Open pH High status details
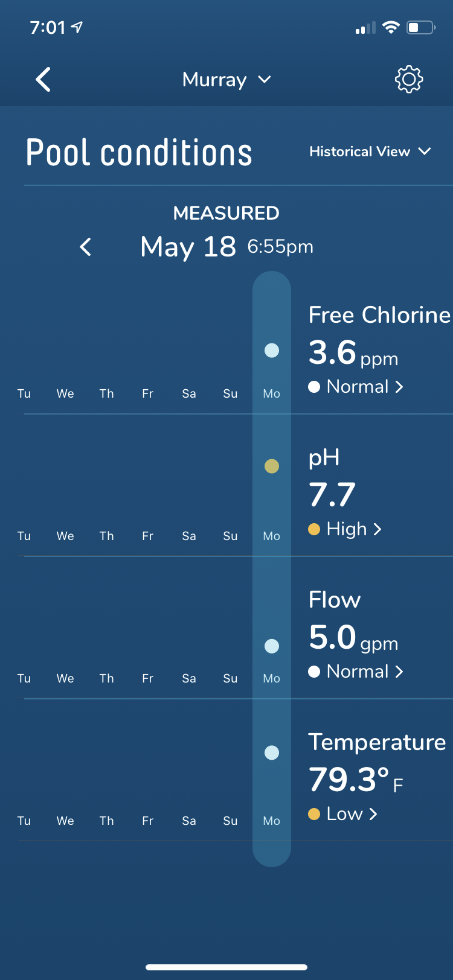The image size is (453, 980). [x=345, y=529]
